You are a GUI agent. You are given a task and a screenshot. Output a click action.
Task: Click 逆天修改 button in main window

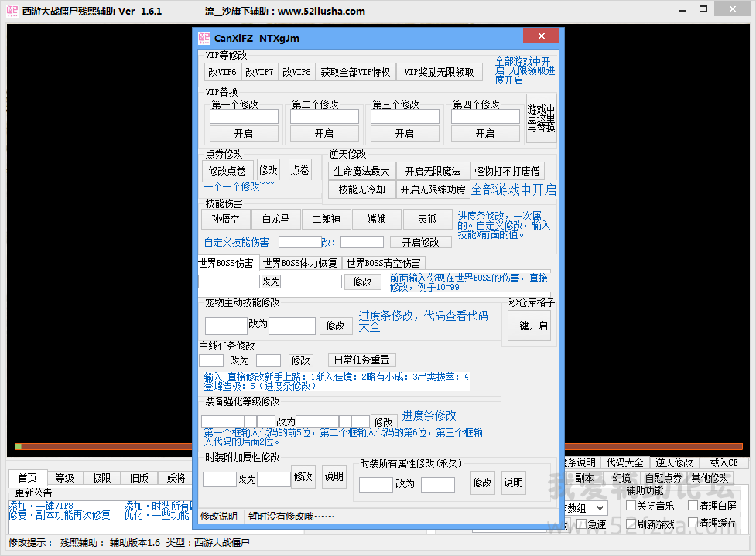click(675, 462)
